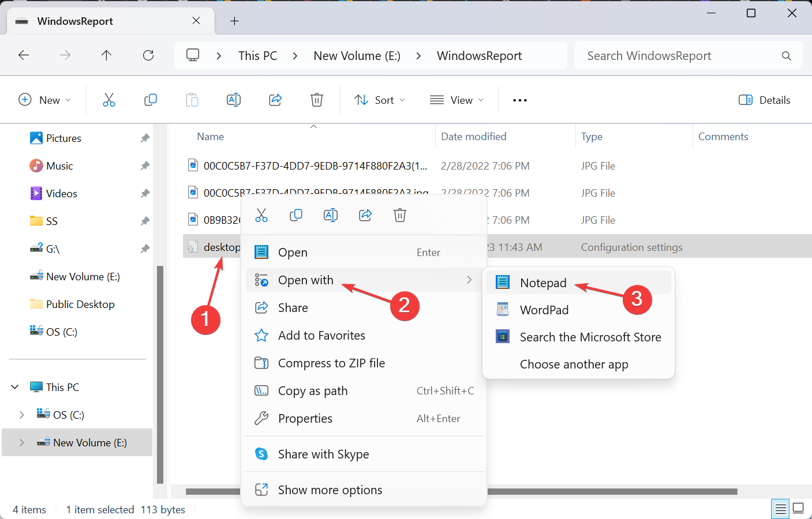
Task: Refresh the current folder view
Action: 148,55
